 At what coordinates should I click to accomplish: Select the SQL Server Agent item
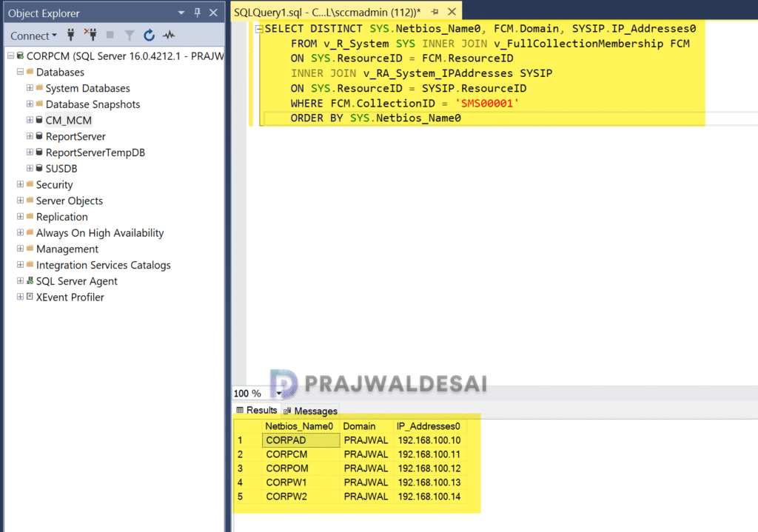click(76, 281)
